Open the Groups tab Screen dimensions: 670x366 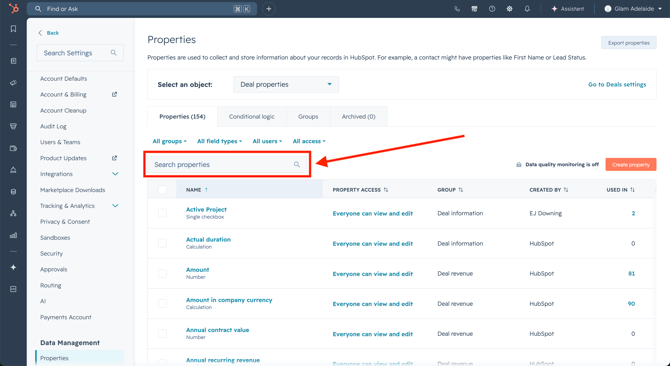(308, 117)
